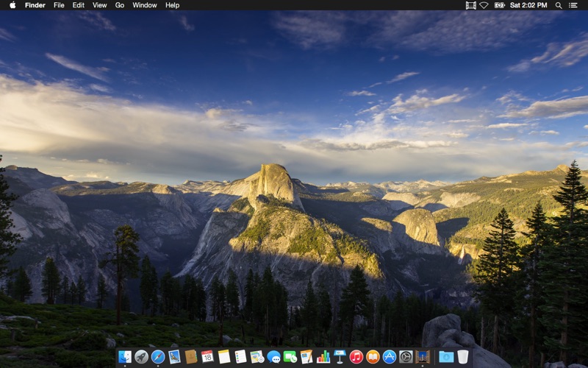Open the Apple menu
Image resolution: width=588 pixels, height=368 pixels.
pos(12,5)
